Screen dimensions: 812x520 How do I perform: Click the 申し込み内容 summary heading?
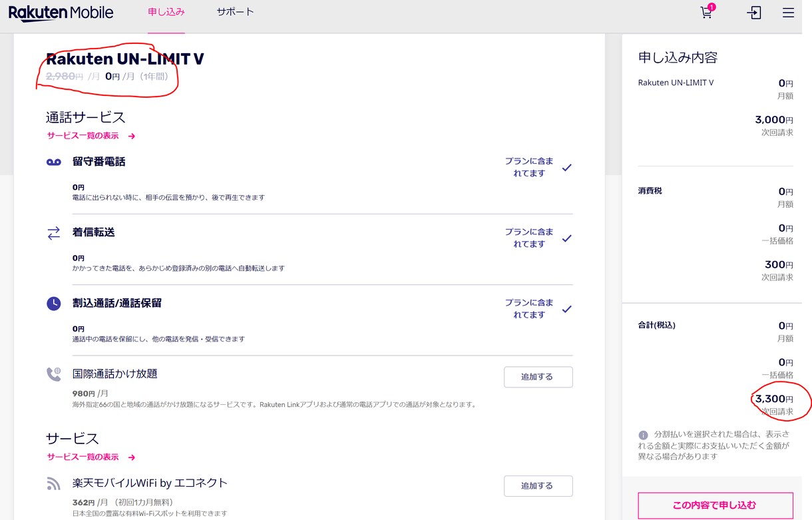click(678, 58)
